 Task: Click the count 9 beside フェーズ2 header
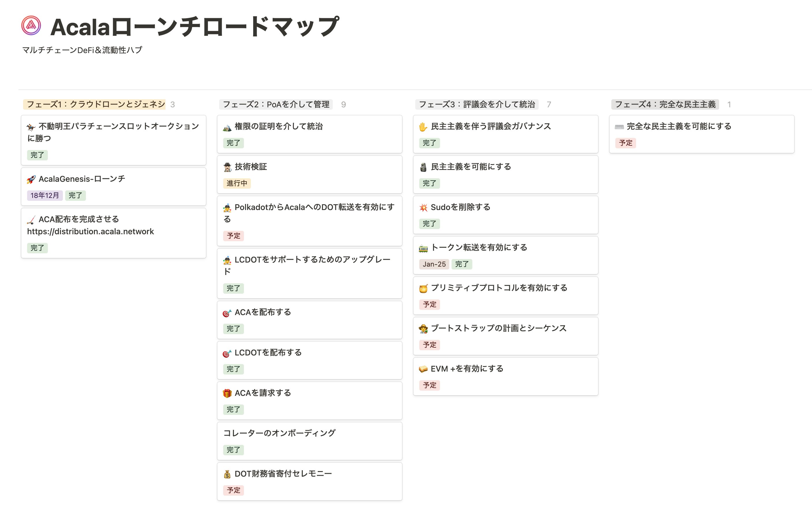pyautogui.click(x=343, y=105)
